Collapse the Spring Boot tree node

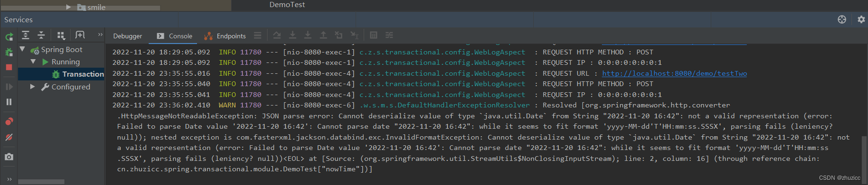(x=22, y=49)
